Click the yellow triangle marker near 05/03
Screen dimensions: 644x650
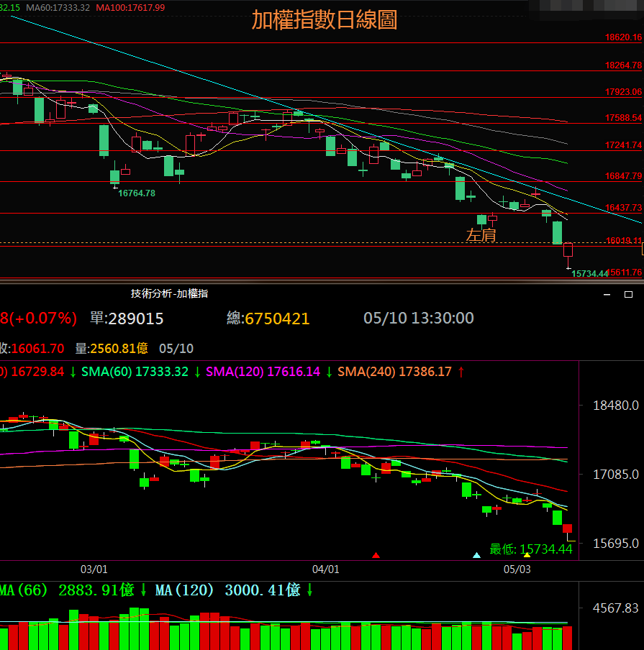coord(527,555)
